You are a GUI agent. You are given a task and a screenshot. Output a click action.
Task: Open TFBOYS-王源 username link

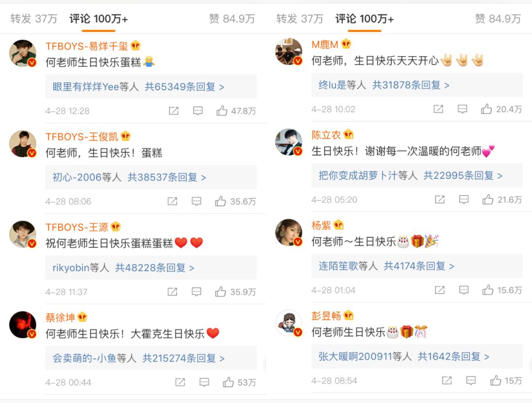tap(77, 227)
